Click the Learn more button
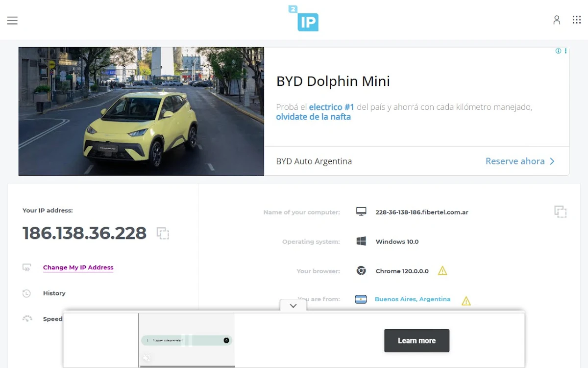The image size is (588, 368). [x=416, y=341]
